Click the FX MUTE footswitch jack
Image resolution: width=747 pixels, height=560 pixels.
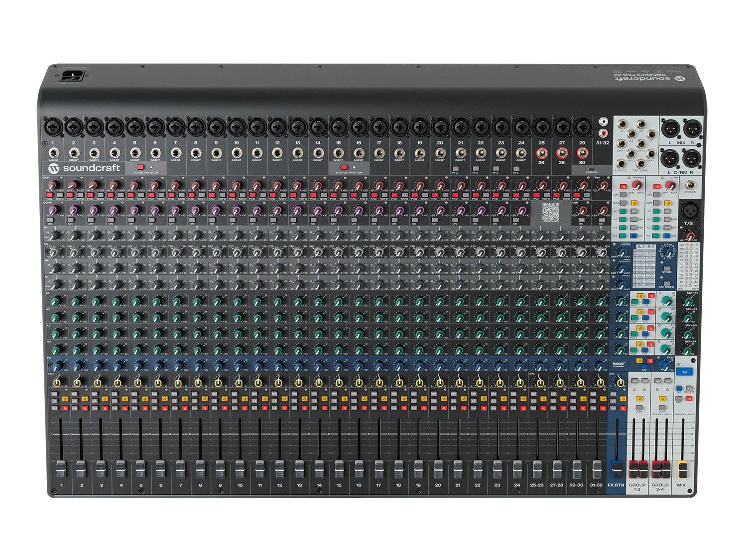(622, 164)
